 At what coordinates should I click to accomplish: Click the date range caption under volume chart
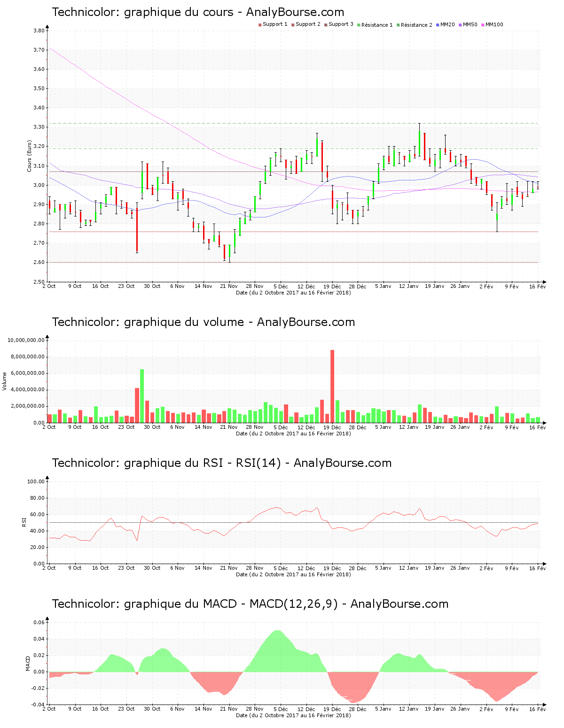293,434
